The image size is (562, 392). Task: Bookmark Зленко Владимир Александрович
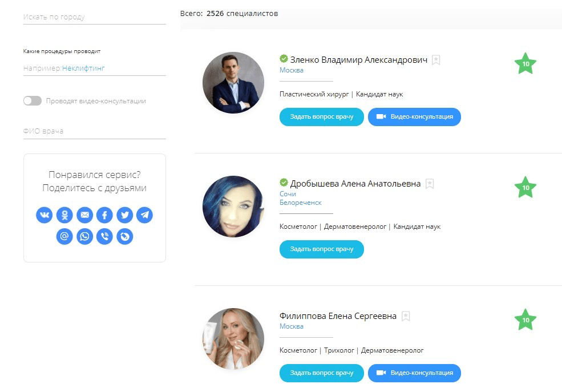click(x=436, y=60)
